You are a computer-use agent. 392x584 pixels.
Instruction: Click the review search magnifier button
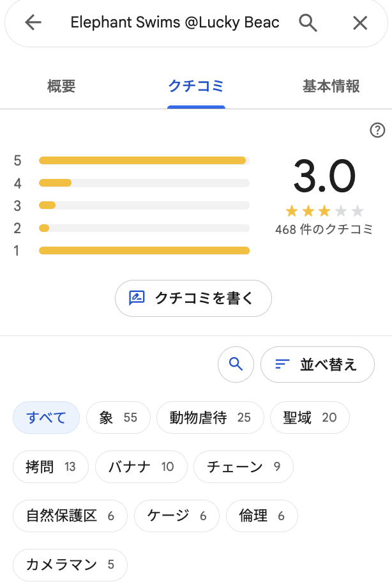coord(236,364)
